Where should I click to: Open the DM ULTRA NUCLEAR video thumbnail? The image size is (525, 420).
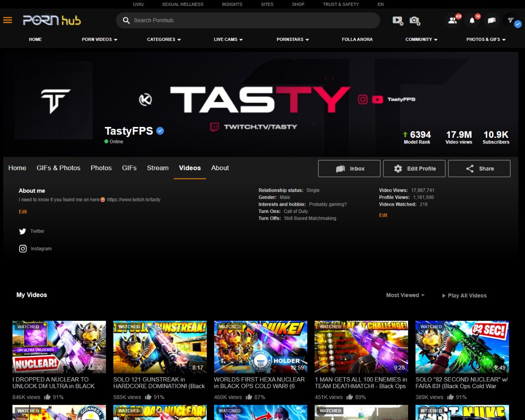click(x=59, y=347)
